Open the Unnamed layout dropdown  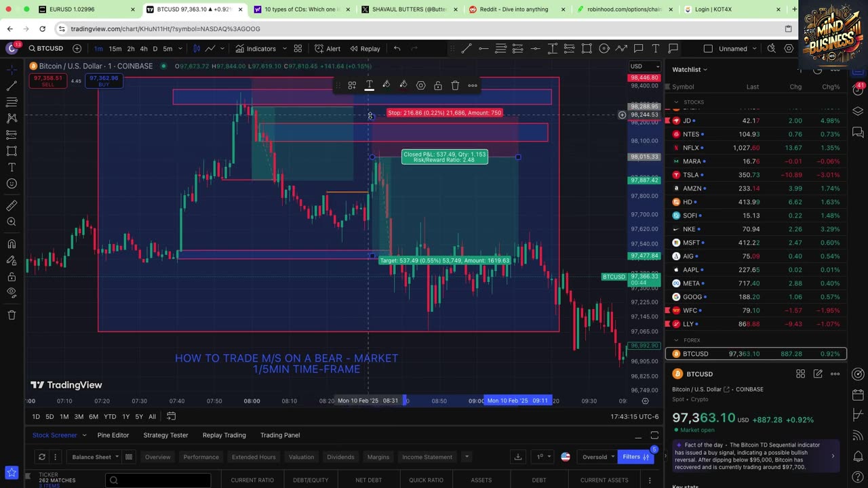pyautogui.click(x=738, y=49)
